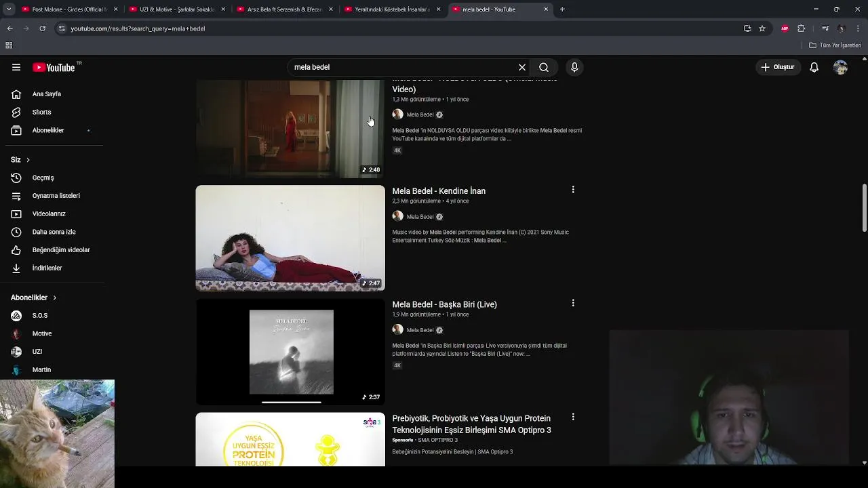The width and height of the screenshot is (868, 488).
Task: Start voice search with microphone icon
Action: click(x=574, y=67)
